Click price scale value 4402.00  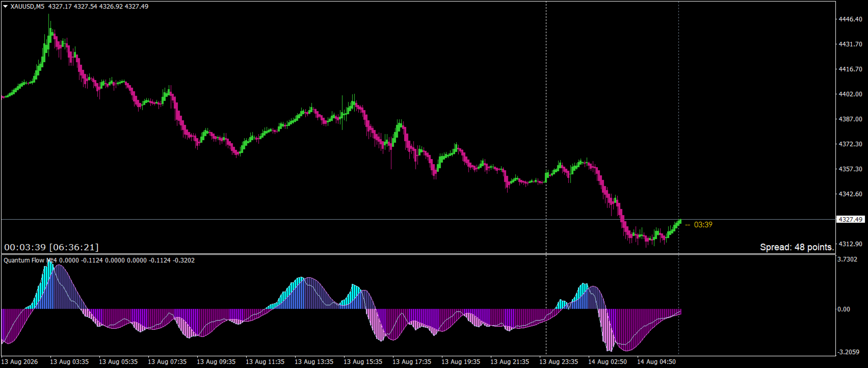tap(850, 94)
